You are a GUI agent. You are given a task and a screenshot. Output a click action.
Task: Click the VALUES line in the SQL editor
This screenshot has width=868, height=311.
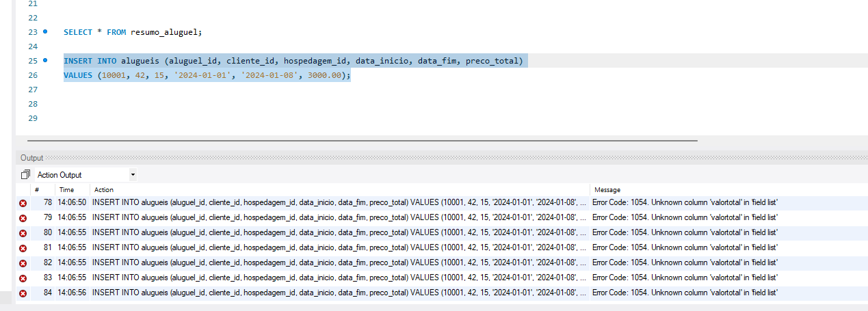pos(207,75)
